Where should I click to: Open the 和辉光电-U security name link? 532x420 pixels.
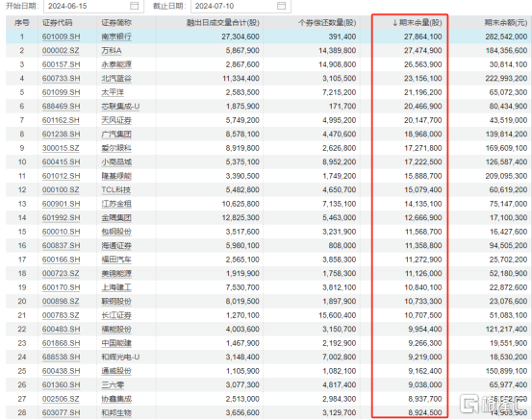[120, 357]
